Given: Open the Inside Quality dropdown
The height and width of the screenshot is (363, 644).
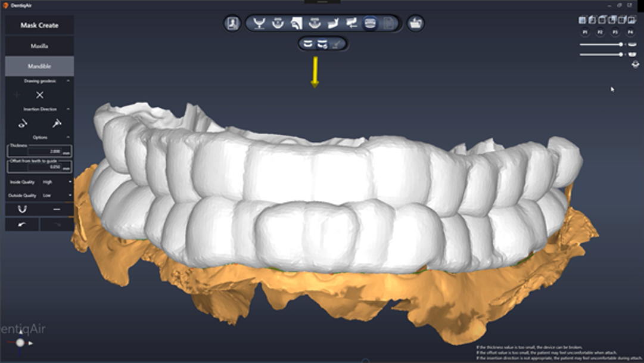Looking at the screenshot, I should (x=56, y=182).
